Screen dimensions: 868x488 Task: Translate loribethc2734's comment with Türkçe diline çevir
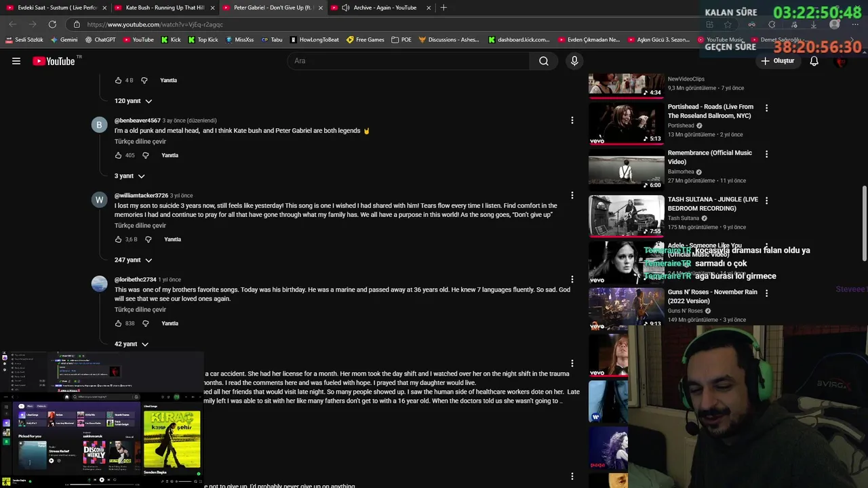coord(140,310)
